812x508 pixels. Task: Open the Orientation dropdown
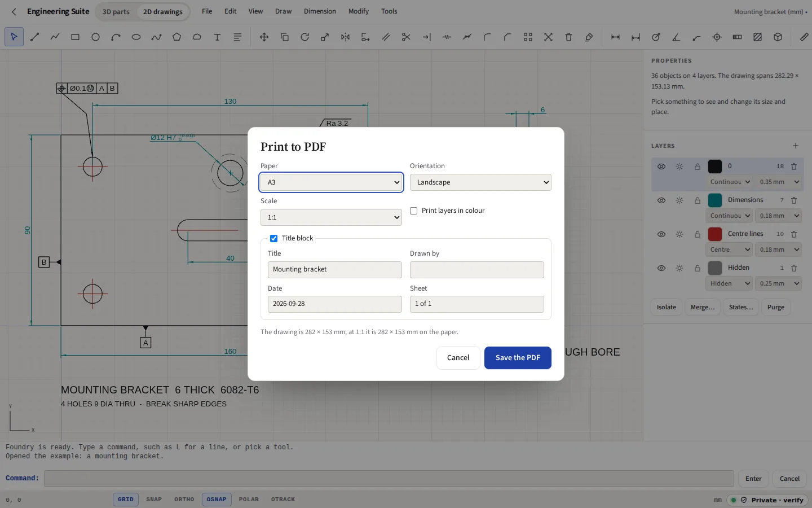pyautogui.click(x=480, y=182)
